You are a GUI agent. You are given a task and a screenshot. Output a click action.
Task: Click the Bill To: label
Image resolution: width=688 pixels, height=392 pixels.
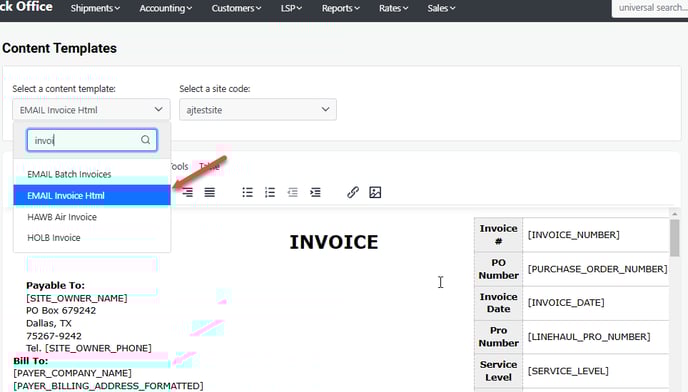click(31, 361)
